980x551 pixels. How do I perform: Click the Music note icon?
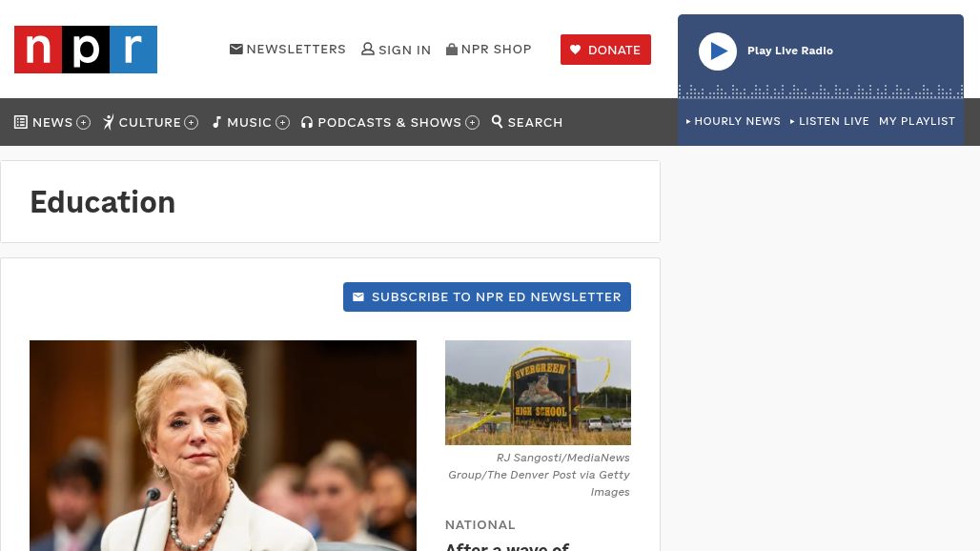pyautogui.click(x=217, y=122)
